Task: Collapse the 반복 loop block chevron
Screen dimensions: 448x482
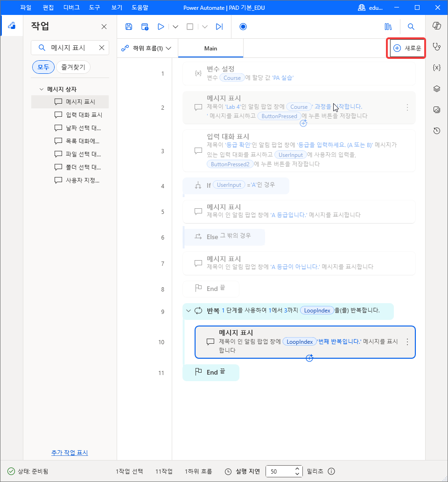Action: point(188,311)
